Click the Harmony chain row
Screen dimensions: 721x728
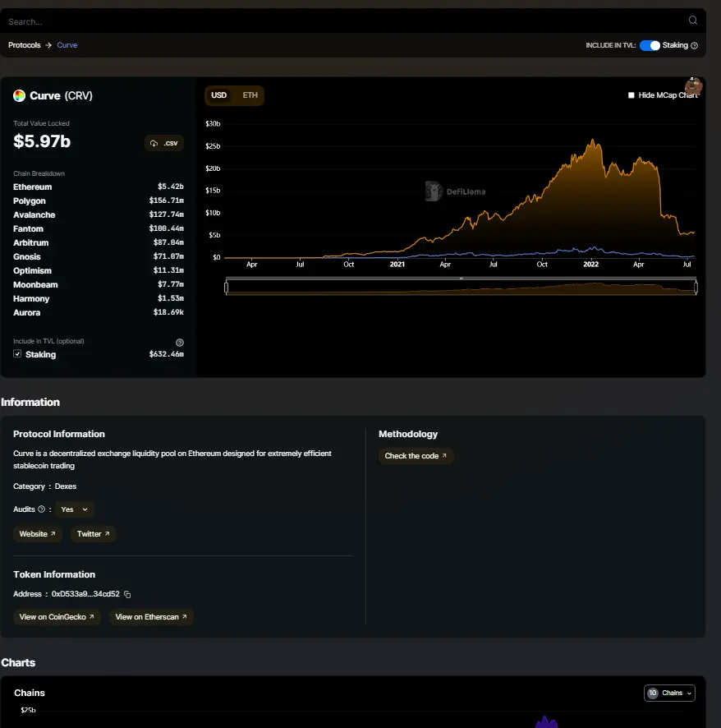[x=99, y=298]
